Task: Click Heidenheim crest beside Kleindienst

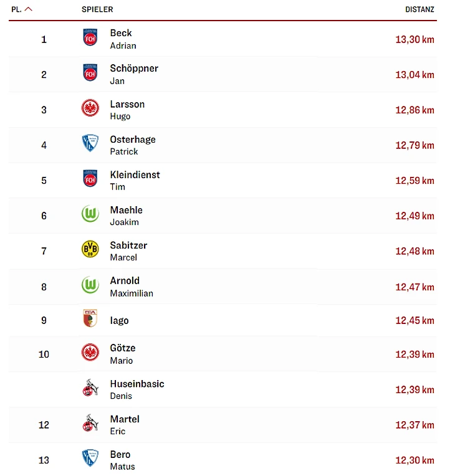Action: pyautogui.click(x=90, y=180)
